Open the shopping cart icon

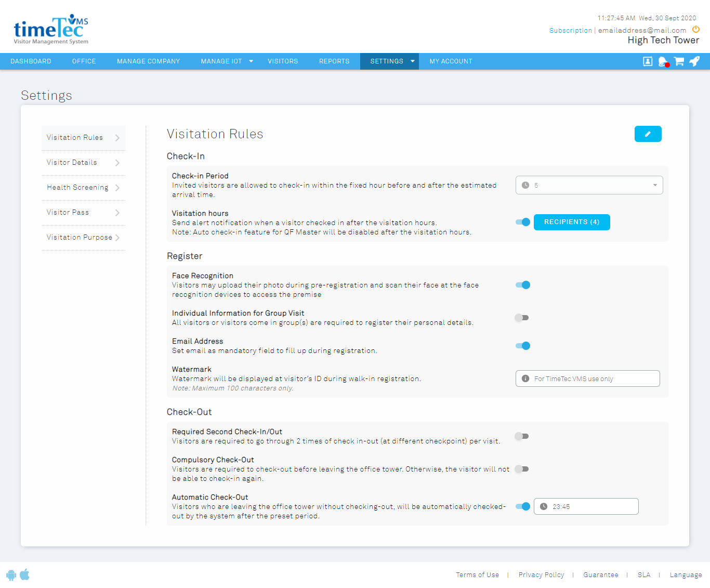coord(679,61)
